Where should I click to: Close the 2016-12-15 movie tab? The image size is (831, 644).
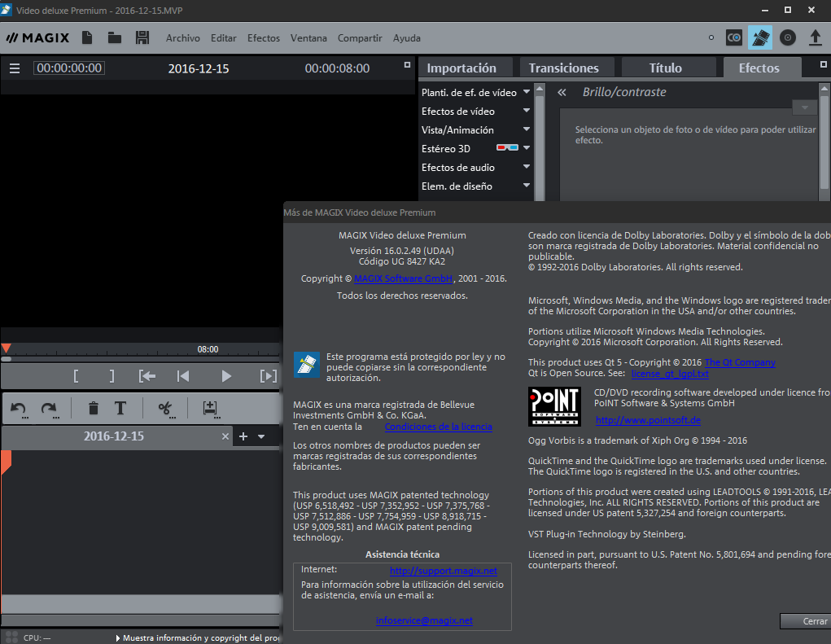tap(225, 436)
